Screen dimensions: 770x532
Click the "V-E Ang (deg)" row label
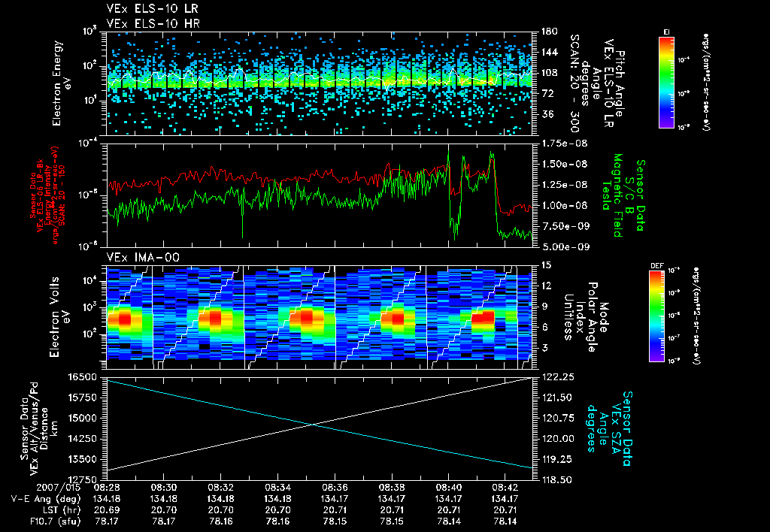(x=46, y=499)
